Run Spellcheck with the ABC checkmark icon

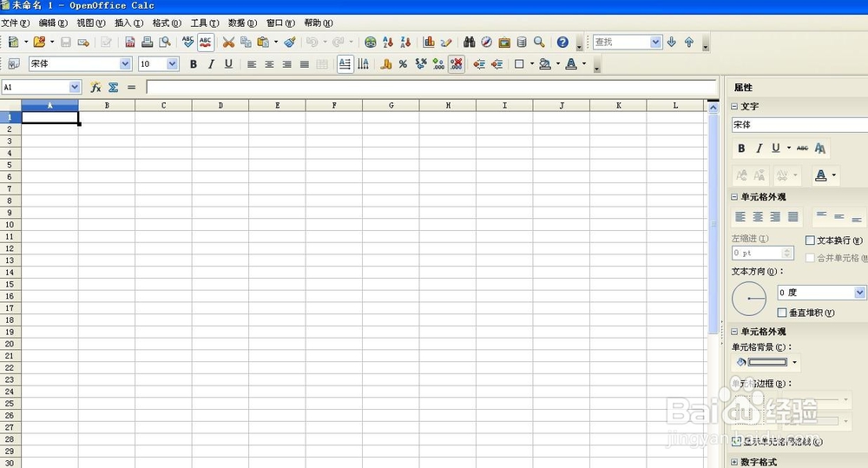point(187,42)
